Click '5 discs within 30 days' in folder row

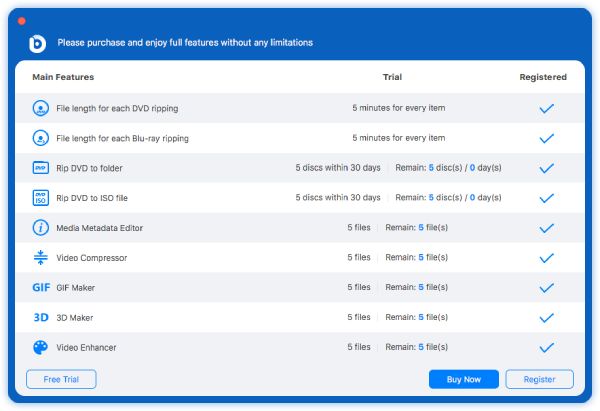tap(338, 168)
